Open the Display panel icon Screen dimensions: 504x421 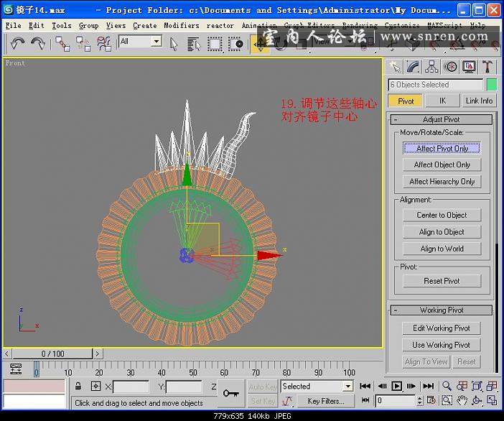point(469,67)
